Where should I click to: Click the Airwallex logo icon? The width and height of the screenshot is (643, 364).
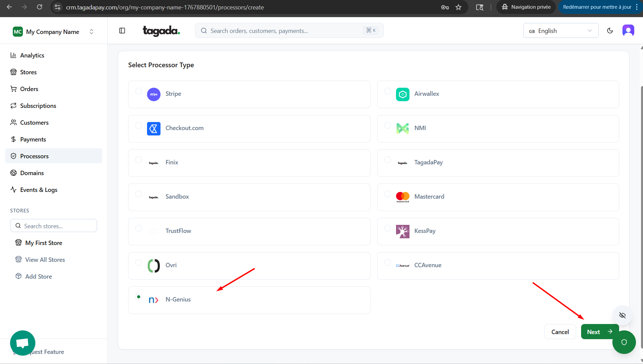pyautogui.click(x=402, y=94)
